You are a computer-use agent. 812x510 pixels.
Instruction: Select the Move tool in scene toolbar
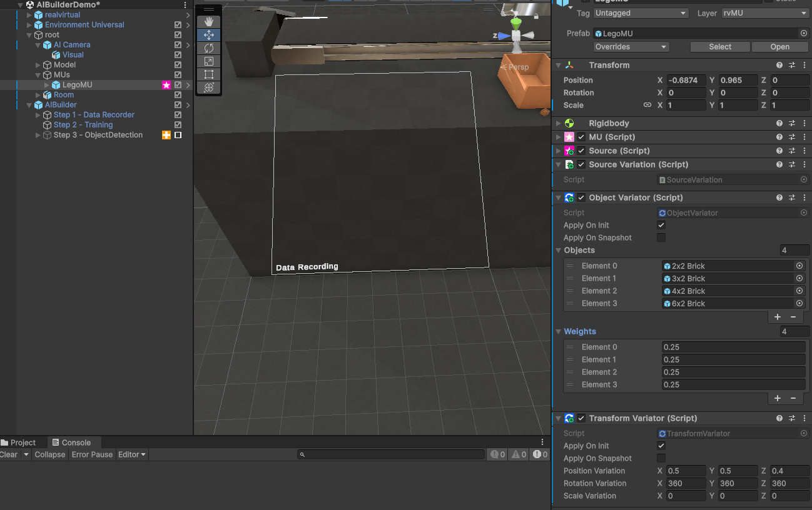click(209, 35)
